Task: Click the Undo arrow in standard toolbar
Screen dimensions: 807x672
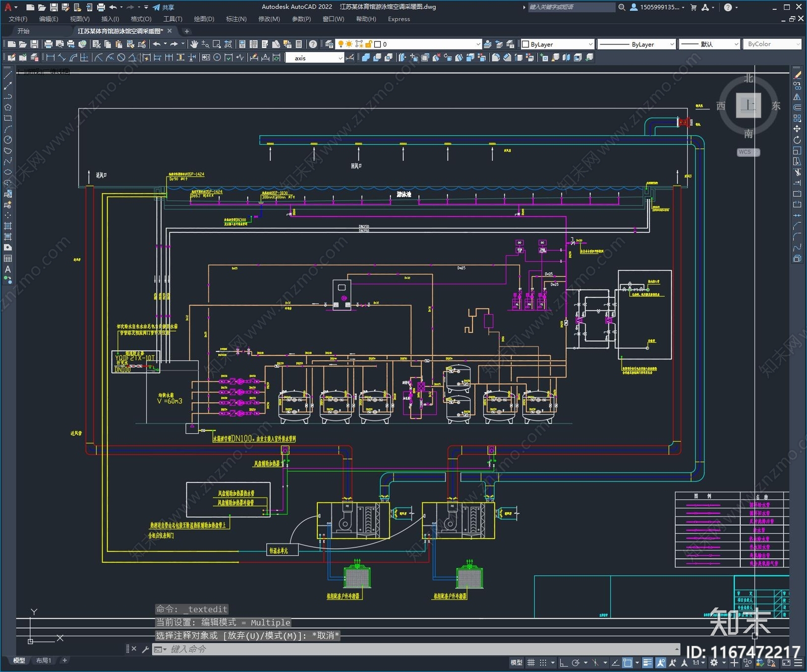Action: click(x=157, y=44)
